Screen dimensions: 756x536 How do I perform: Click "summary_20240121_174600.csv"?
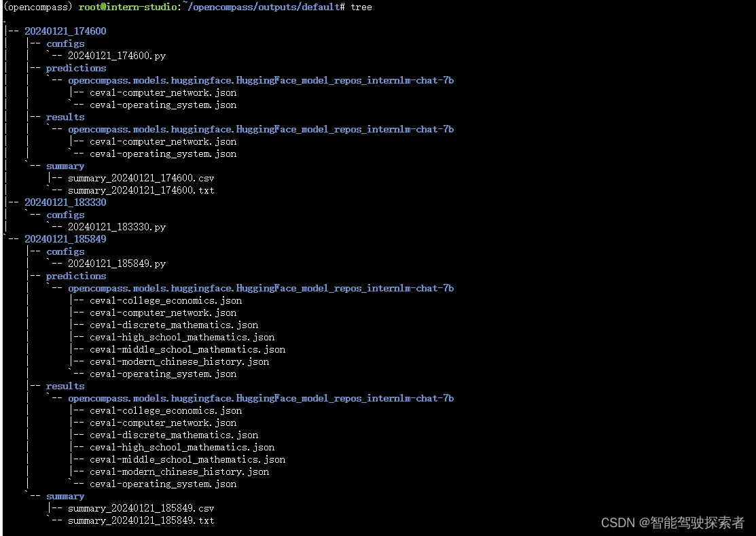point(141,179)
